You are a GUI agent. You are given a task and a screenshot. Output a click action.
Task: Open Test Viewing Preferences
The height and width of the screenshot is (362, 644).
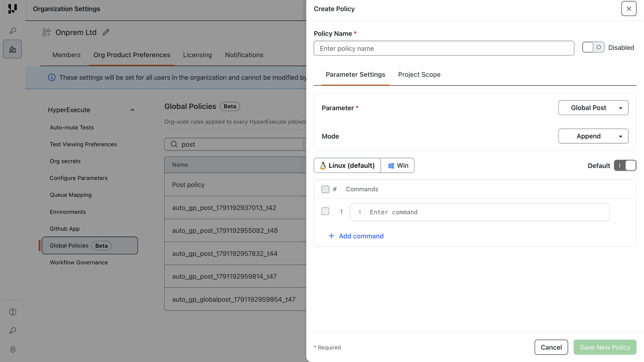[x=83, y=144]
